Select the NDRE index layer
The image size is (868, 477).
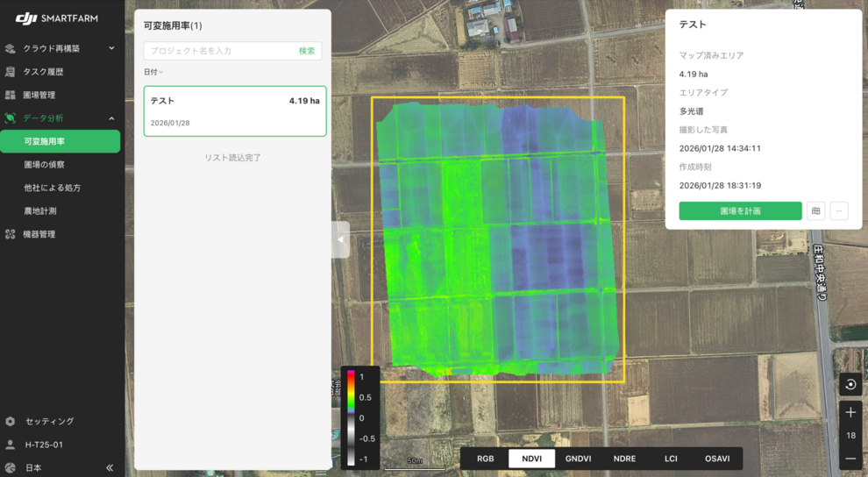[x=624, y=459]
